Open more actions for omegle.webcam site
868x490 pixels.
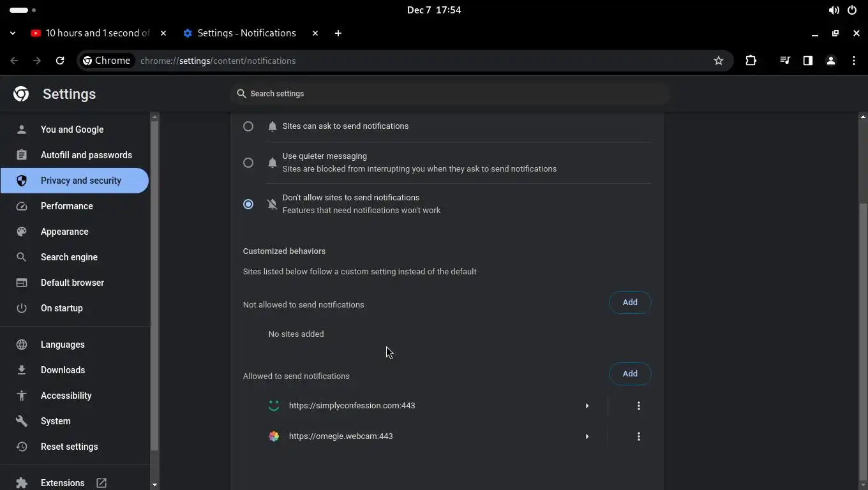click(638, 436)
